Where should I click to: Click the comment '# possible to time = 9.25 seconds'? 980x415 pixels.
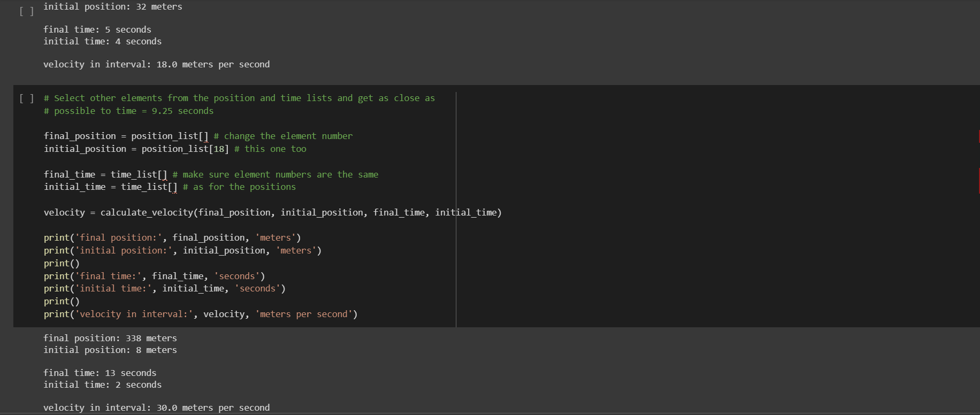[x=128, y=111]
